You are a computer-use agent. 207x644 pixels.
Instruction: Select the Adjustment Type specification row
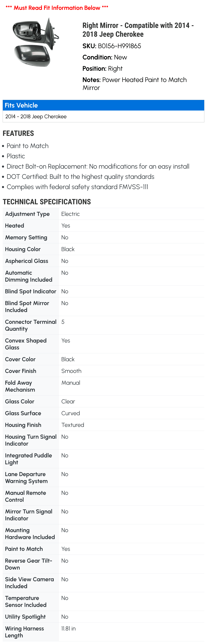click(x=103, y=214)
